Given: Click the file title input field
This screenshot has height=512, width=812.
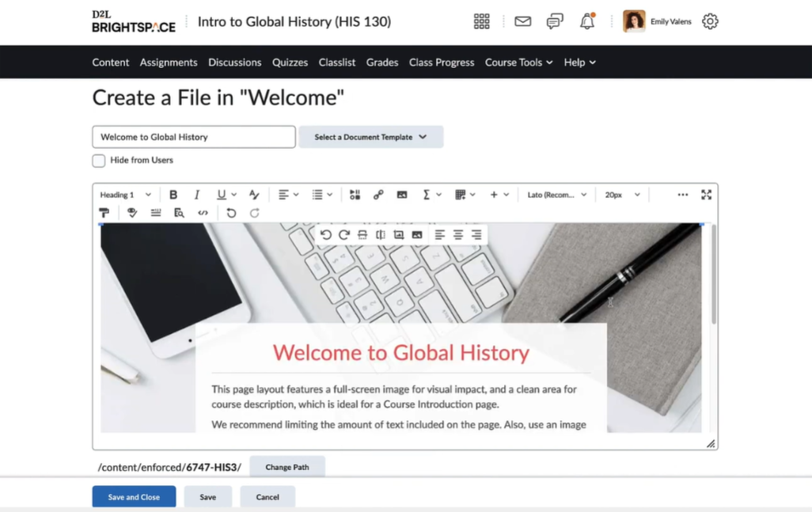Looking at the screenshot, I should pyautogui.click(x=194, y=137).
